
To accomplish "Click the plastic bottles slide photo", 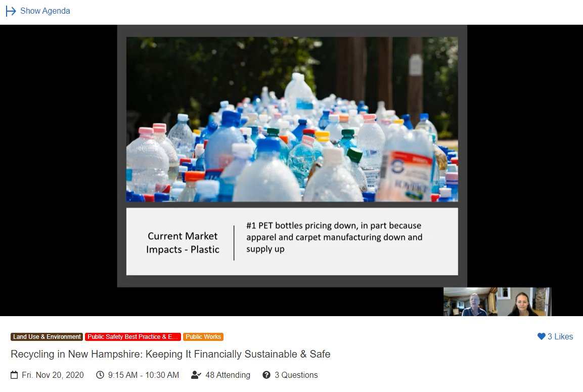I will tap(292, 119).
